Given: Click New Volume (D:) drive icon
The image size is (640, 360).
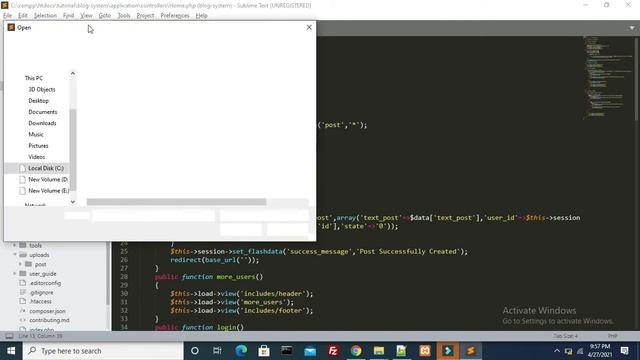Looking at the screenshot, I should click(22, 180).
